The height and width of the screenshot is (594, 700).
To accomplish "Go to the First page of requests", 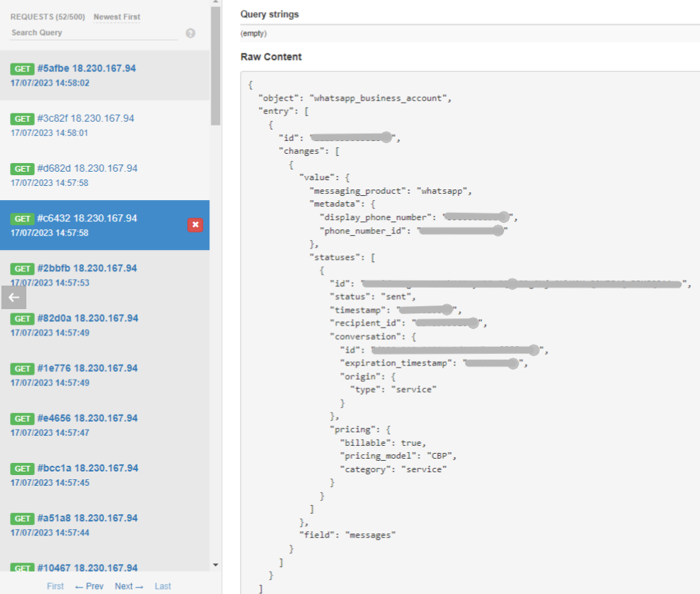I will pos(55,585).
